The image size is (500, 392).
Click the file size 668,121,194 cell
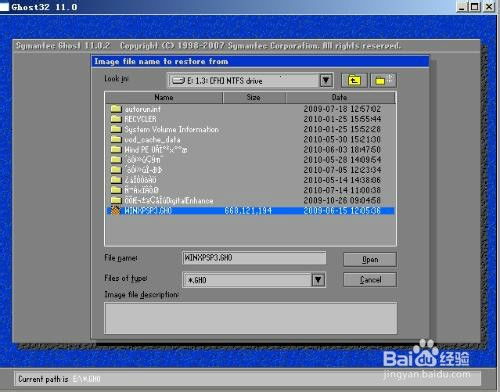tap(248, 211)
